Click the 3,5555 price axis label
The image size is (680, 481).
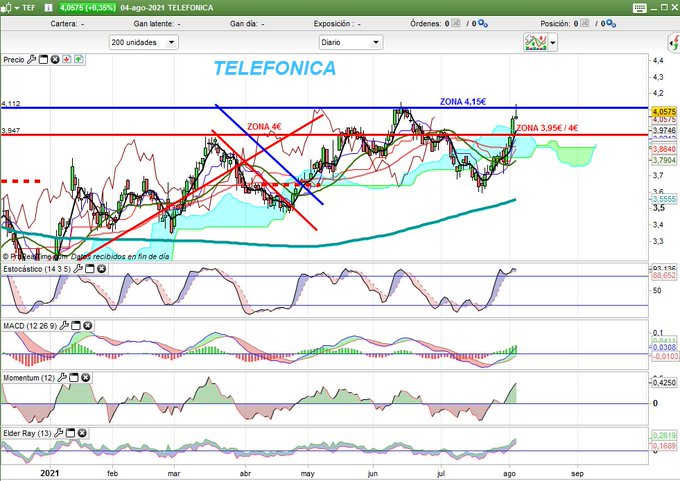coord(664,199)
